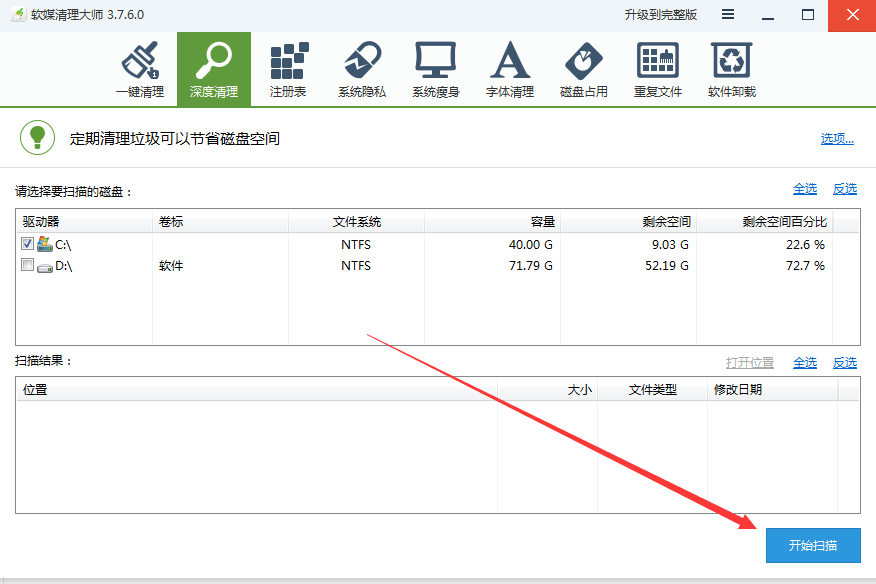Select the 40.00 G capacity cell
This screenshot has width=876, height=584.
530,245
